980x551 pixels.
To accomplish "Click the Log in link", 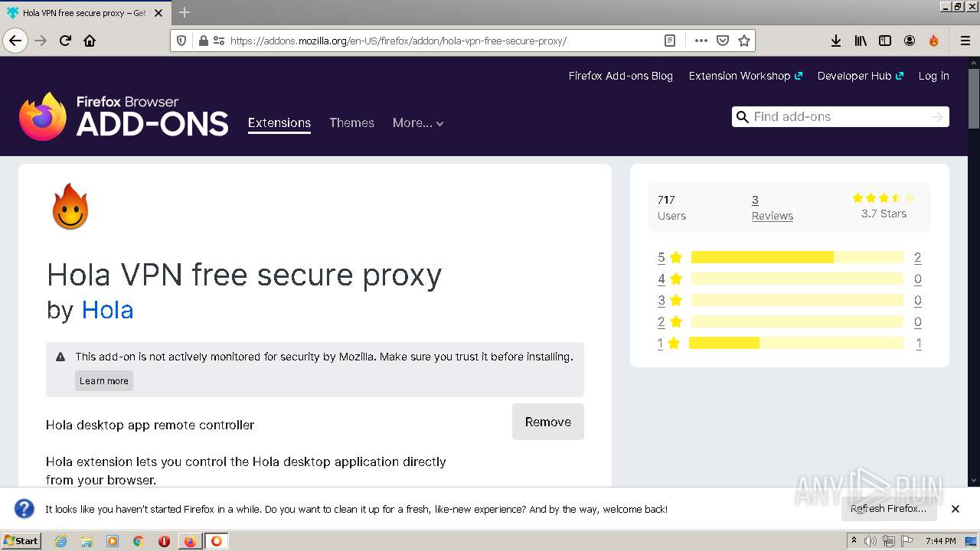I will pyautogui.click(x=934, y=76).
